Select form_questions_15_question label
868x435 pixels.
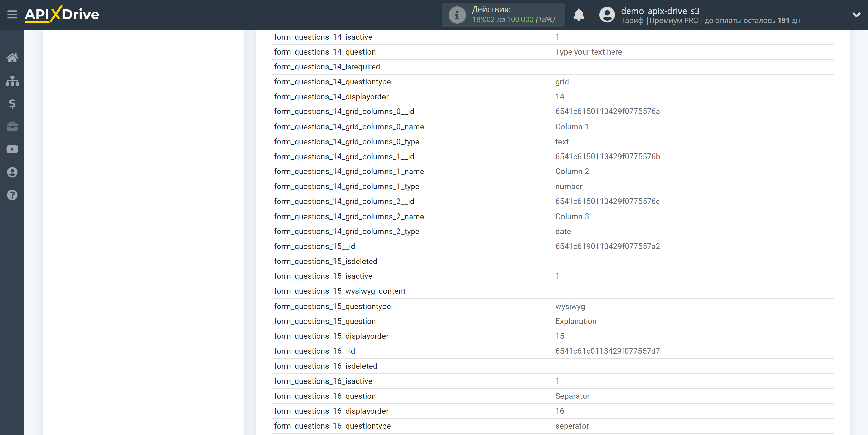325,321
